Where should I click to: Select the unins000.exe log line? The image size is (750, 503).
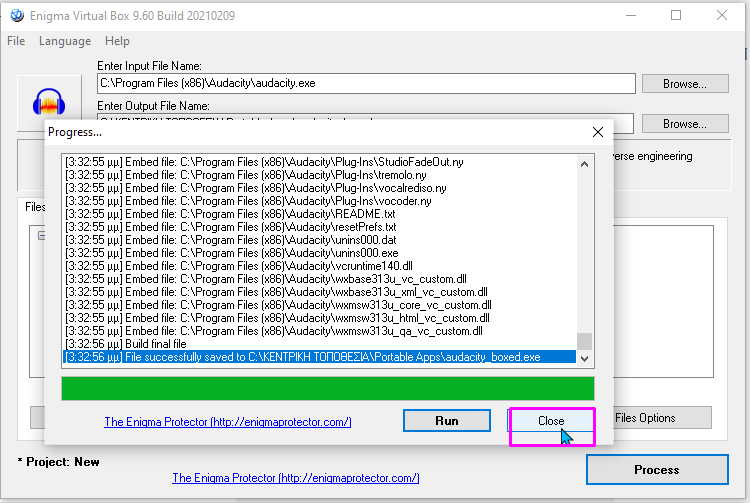[320, 253]
